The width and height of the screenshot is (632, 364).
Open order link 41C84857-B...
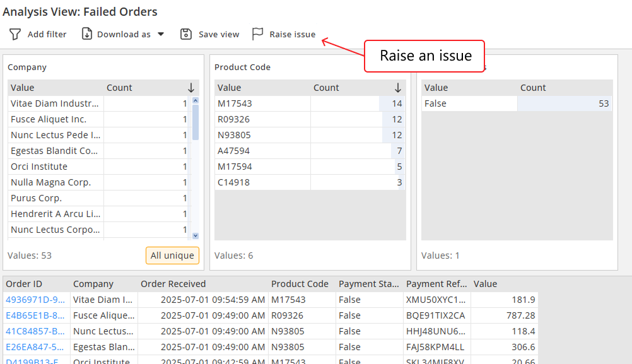[x=35, y=331]
